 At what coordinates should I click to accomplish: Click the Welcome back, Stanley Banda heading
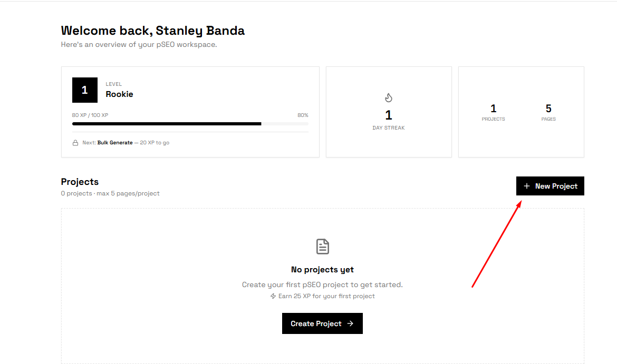click(153, 31)
